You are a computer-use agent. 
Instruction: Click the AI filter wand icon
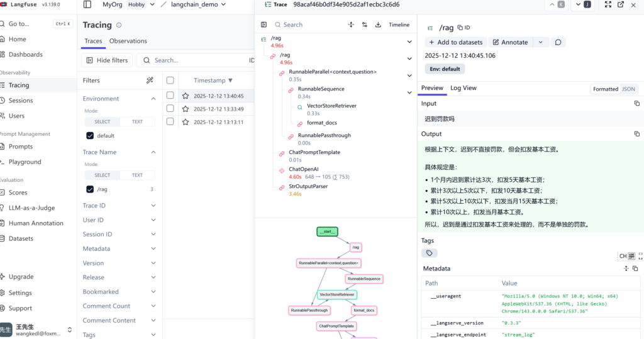[x=150, y=81]
